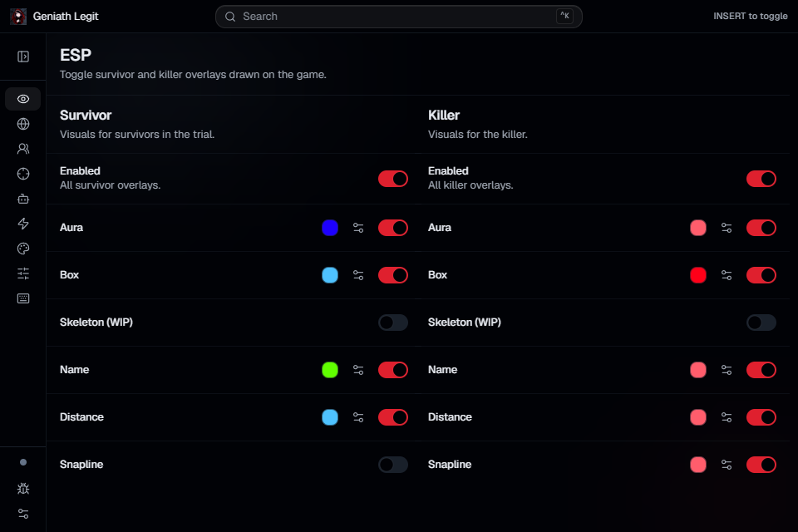Collapse the sidebar panel icon
798x532 pixels.
[x=23, y=57]
